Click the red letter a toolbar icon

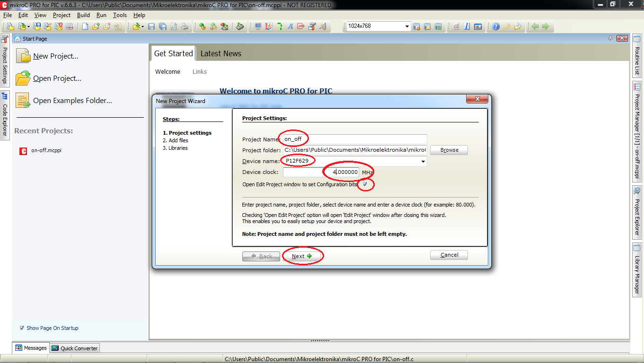coord(456,26)
